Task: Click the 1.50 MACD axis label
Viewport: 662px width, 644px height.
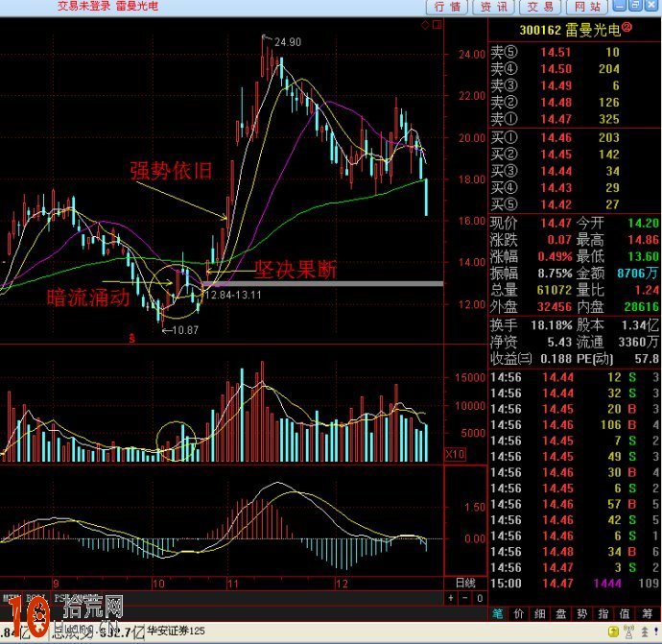Action: click(x=475, y=507)
